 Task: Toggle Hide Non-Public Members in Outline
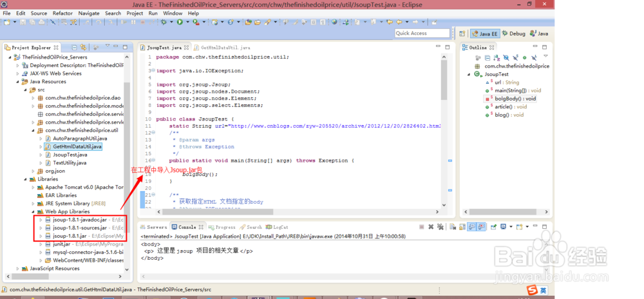point(525,58)
